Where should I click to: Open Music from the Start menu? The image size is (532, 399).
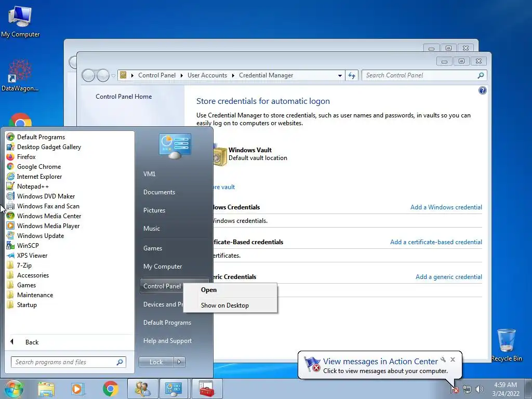coord(151,229)
